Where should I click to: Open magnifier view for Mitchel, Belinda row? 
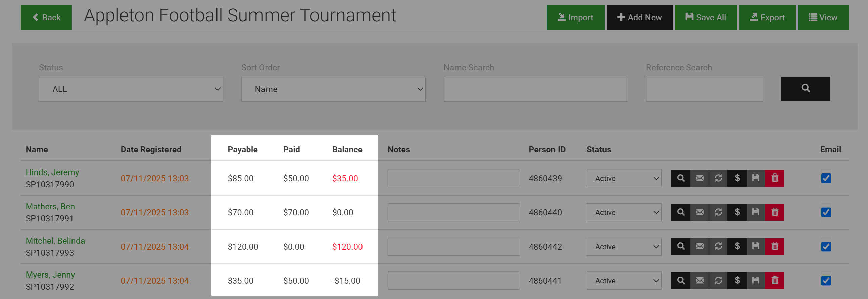pyautogui.click(x=681, y=247)
